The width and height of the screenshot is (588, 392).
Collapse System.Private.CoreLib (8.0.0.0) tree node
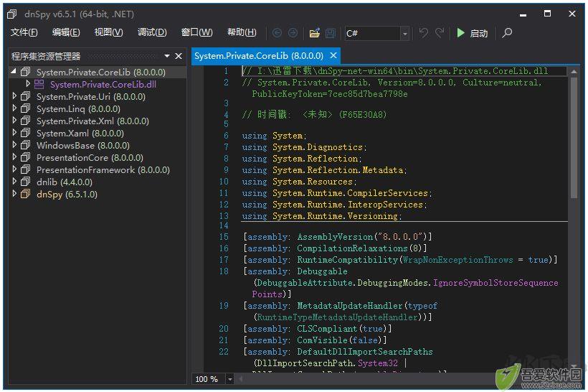click(14, 71)
